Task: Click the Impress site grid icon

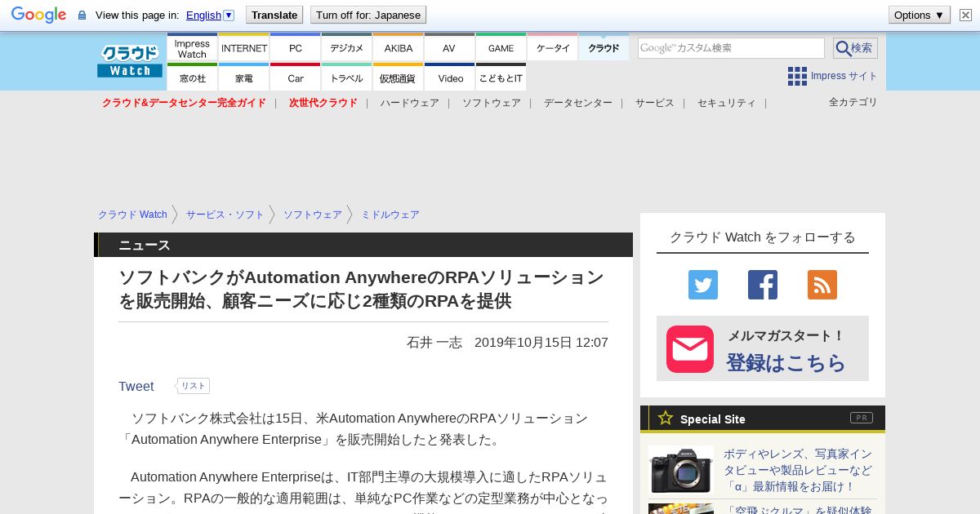Action: pos(797,76)
